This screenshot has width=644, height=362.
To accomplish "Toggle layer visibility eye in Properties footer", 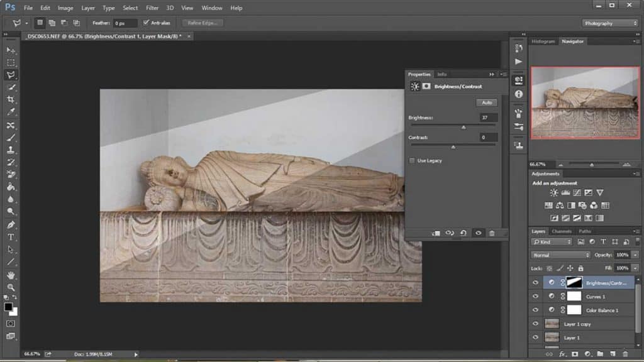I will click(x=478, y=233).
